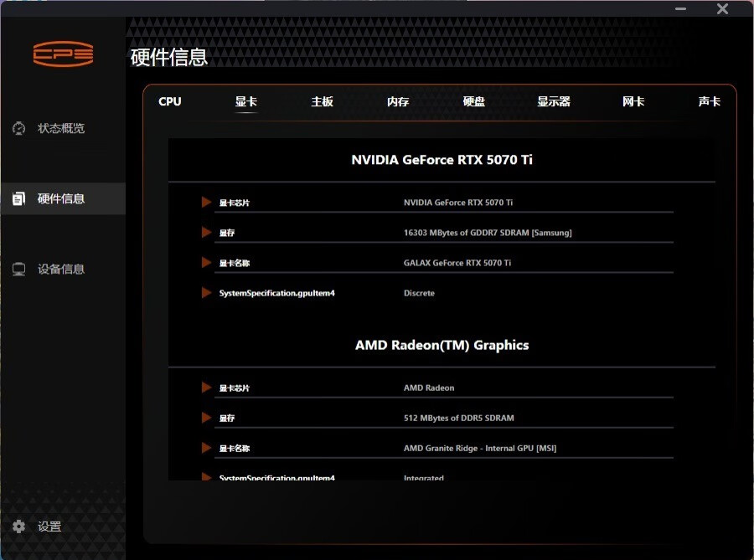Switch to the 网卡 tab

coord(633,101)
